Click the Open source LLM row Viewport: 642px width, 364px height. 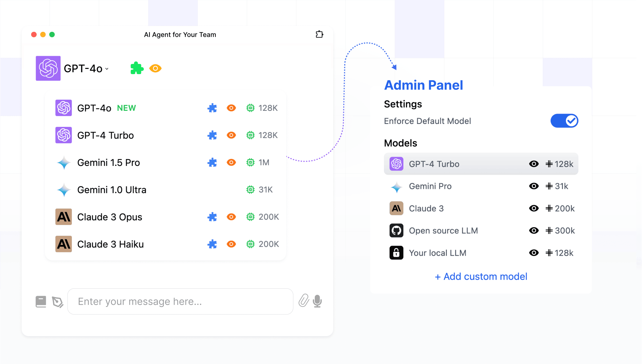[481, 231]
